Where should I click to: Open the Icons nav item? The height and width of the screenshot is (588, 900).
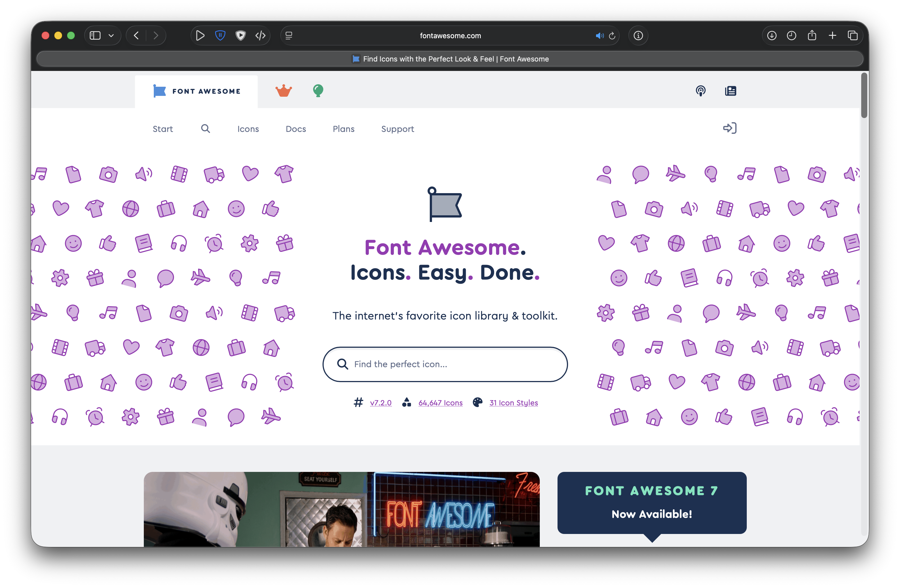[x=248, y=129]
